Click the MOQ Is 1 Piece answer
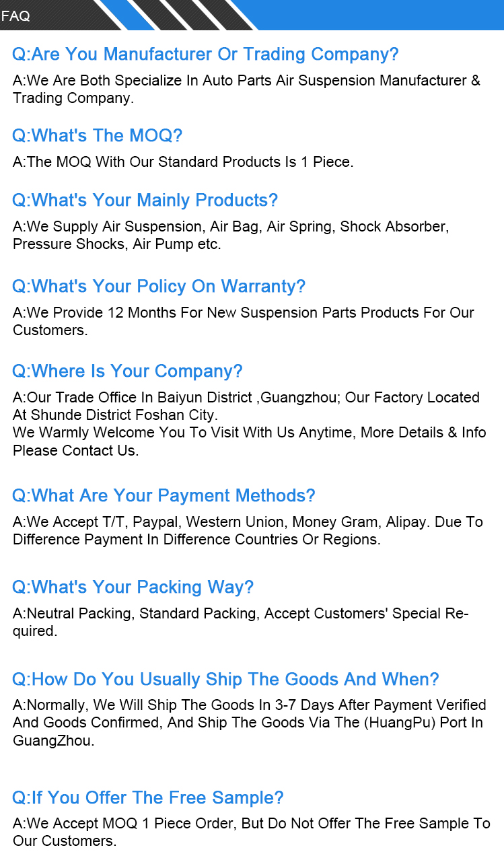This screenshot has height=858, width=504. pos(183,162)
